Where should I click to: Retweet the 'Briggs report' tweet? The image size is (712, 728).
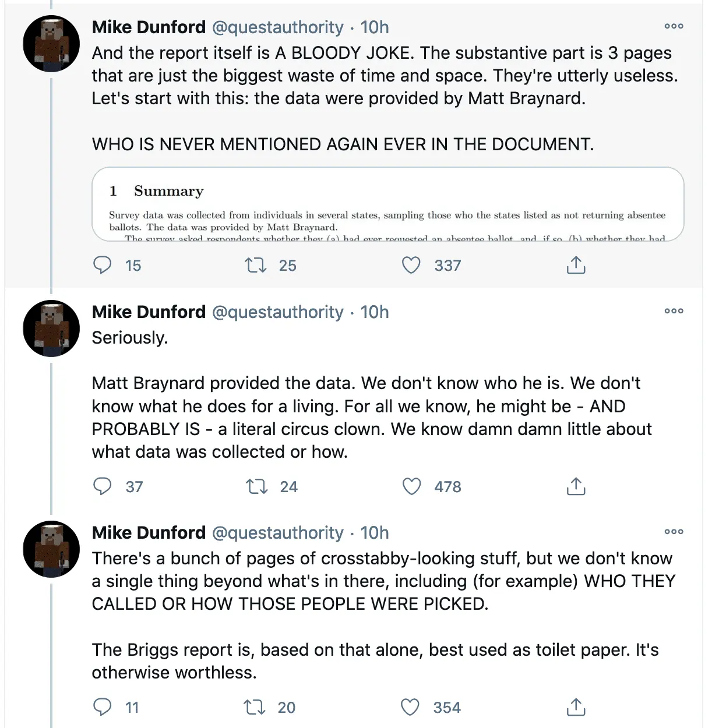[254, 707]
